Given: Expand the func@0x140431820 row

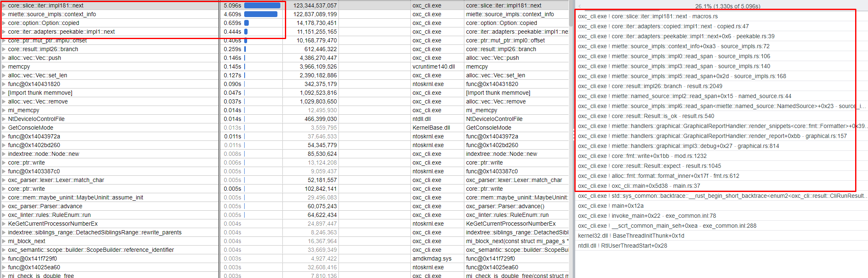Looking at the screenshot, I should point(4,84).
